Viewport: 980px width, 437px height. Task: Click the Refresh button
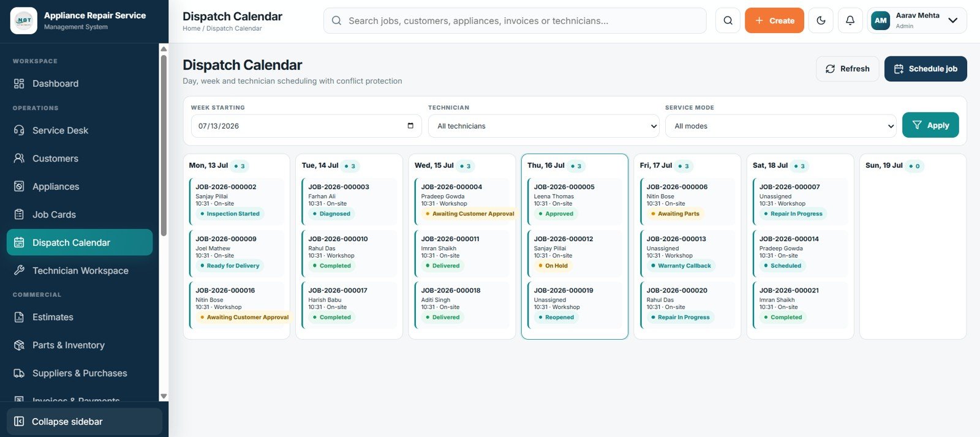(847, 69)
